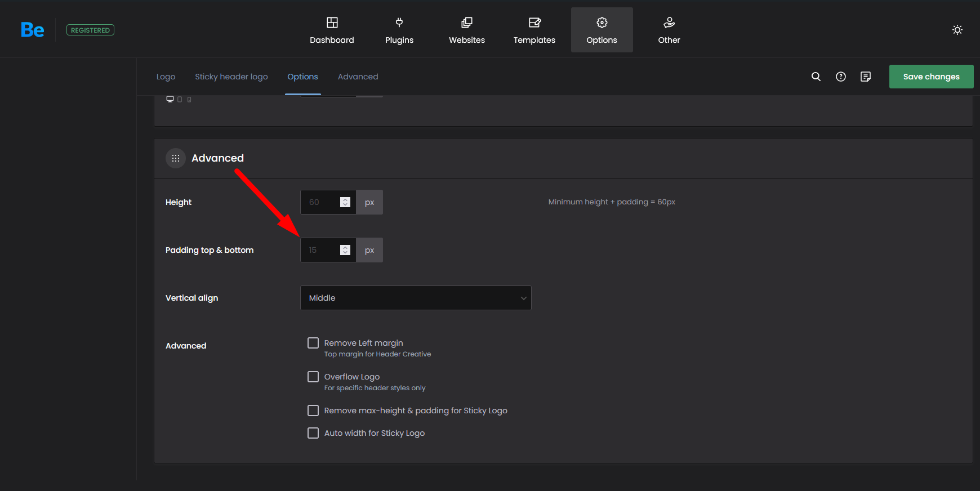The image size is (980, 491).
Task: Enable Remove max-height & padding for Sticky Logo
Action: pos(313,410)
